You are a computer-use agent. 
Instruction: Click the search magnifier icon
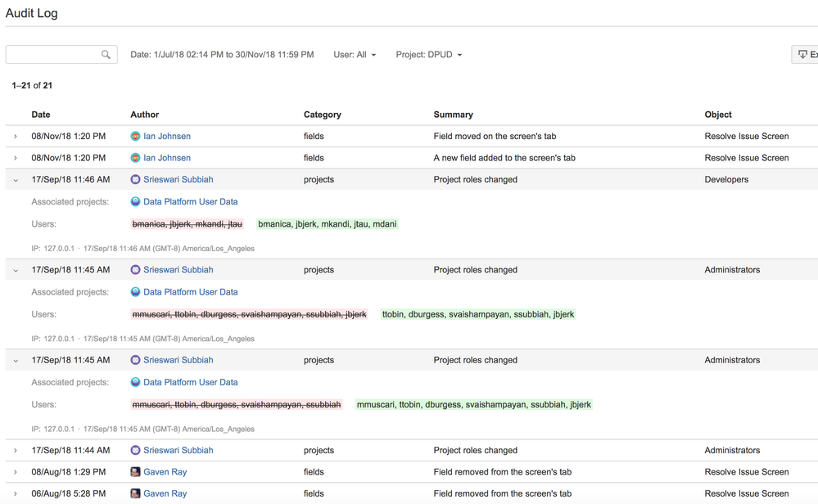(x=106, y=54)
